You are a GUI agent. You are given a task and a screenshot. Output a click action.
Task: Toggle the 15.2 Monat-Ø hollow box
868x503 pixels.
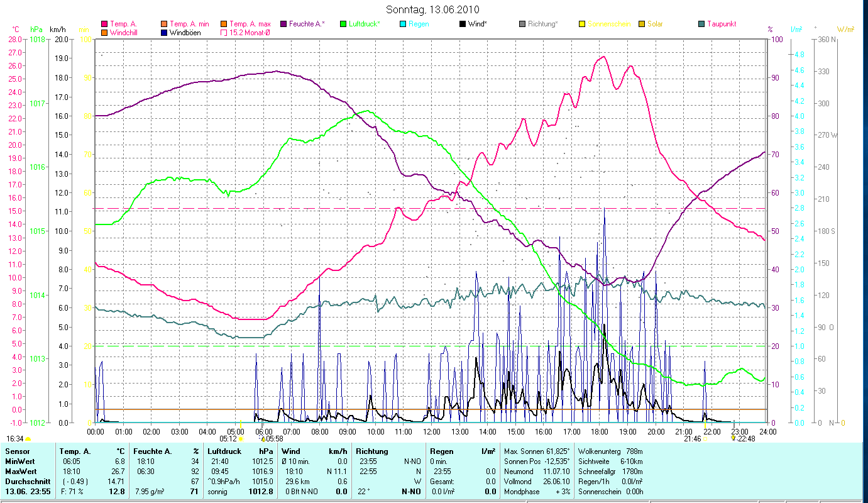point(223,33)
